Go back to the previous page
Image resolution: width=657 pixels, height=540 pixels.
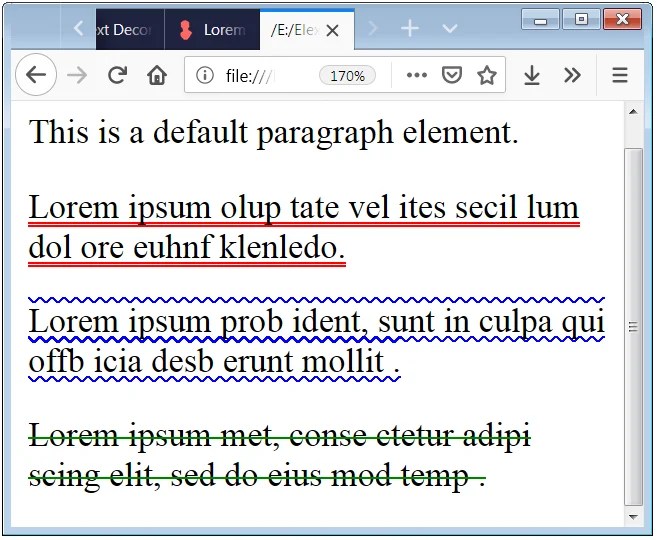36,75
